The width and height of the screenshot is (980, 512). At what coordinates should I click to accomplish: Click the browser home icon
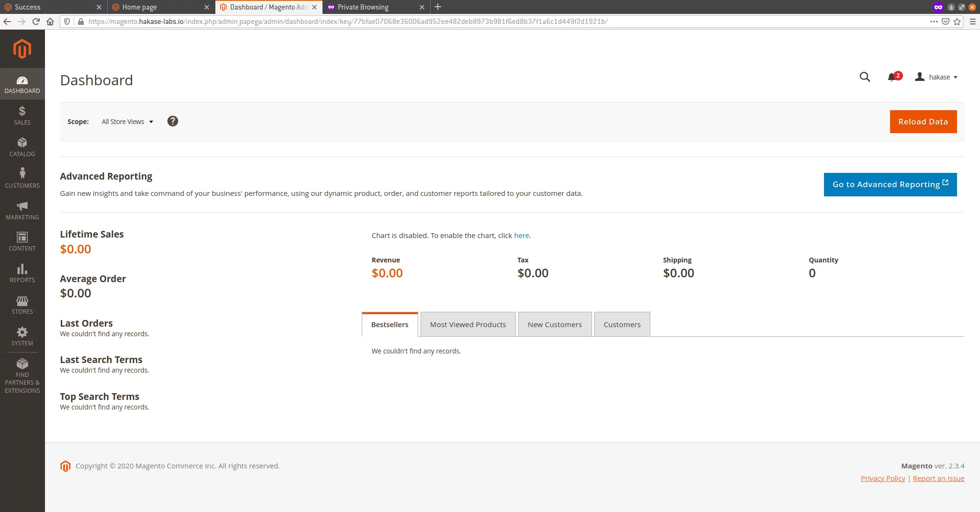coord(50,21)
